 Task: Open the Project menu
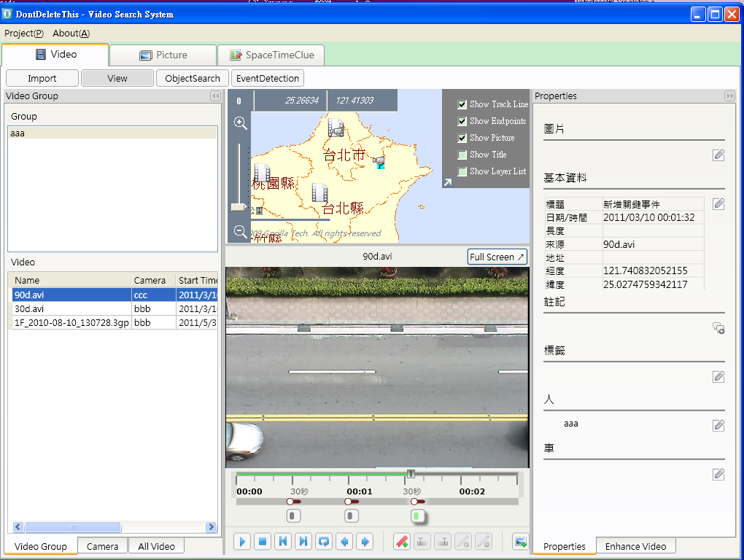(23, 33)
